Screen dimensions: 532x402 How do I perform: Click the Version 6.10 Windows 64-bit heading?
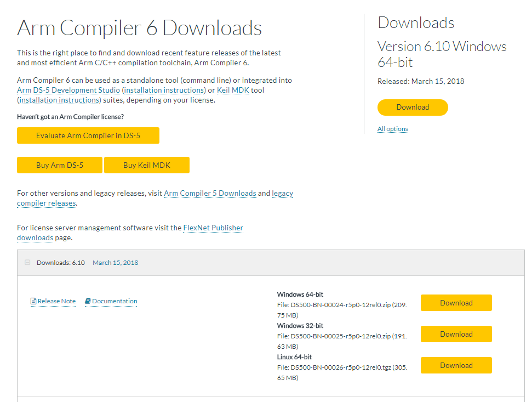click(442, 54)
